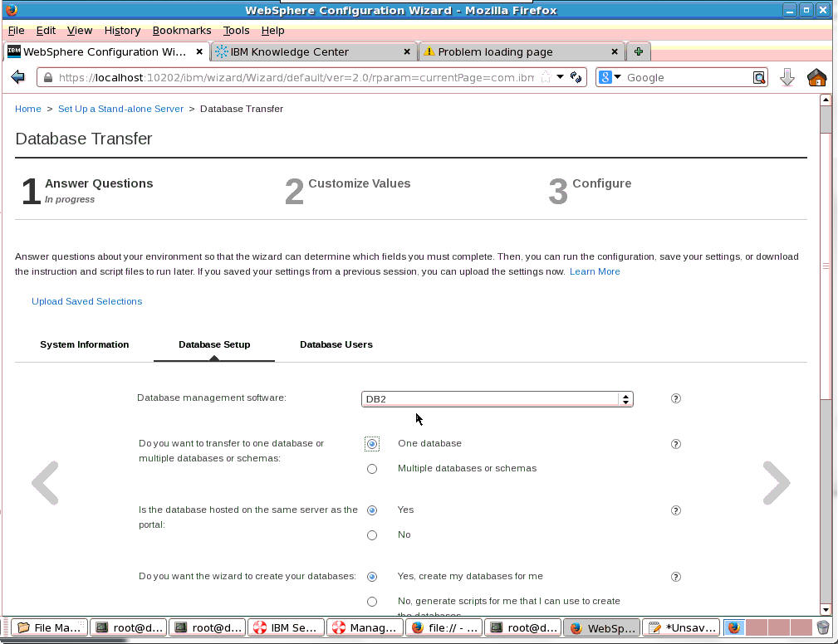
Task: Click scrollbar down arrow
Action: pos(826,609)
